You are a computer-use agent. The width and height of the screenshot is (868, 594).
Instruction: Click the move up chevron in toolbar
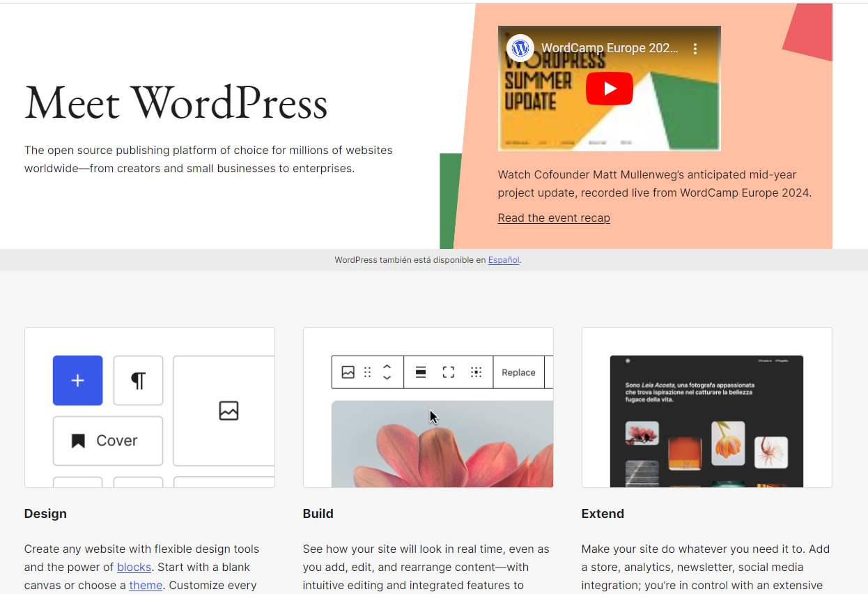[x=387, y=367]
